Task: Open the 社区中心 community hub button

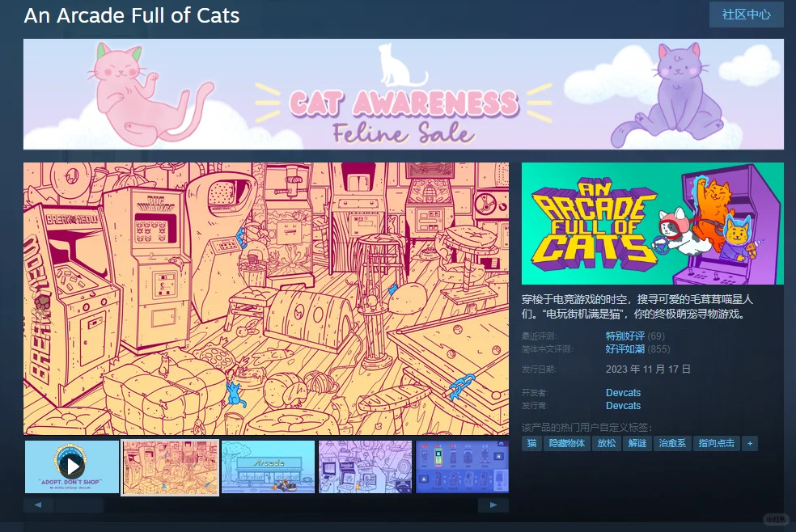Action: pos(746,15)
